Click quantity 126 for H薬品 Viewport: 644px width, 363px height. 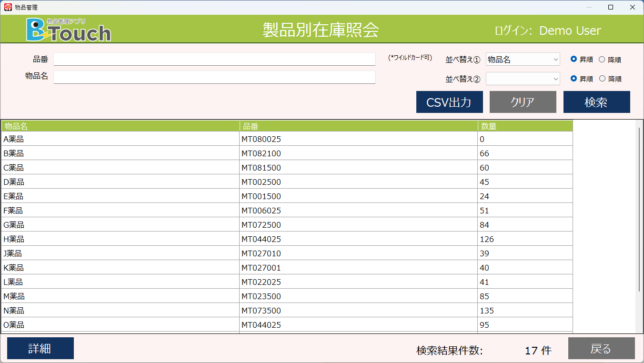[x=487, y=239]
